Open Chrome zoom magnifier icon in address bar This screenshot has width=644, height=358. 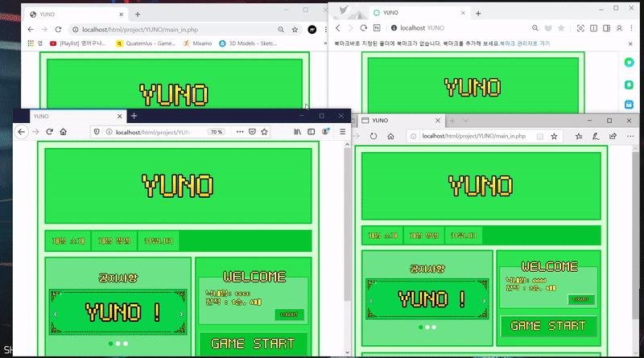click(x=280, y=30)
